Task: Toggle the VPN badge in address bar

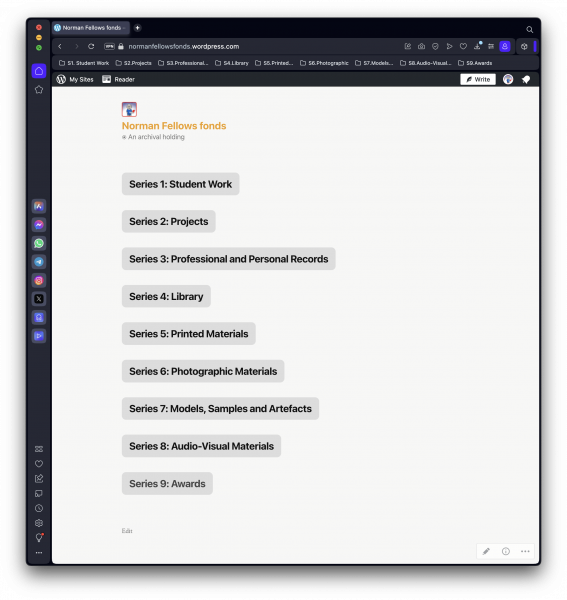Action: 109,46
